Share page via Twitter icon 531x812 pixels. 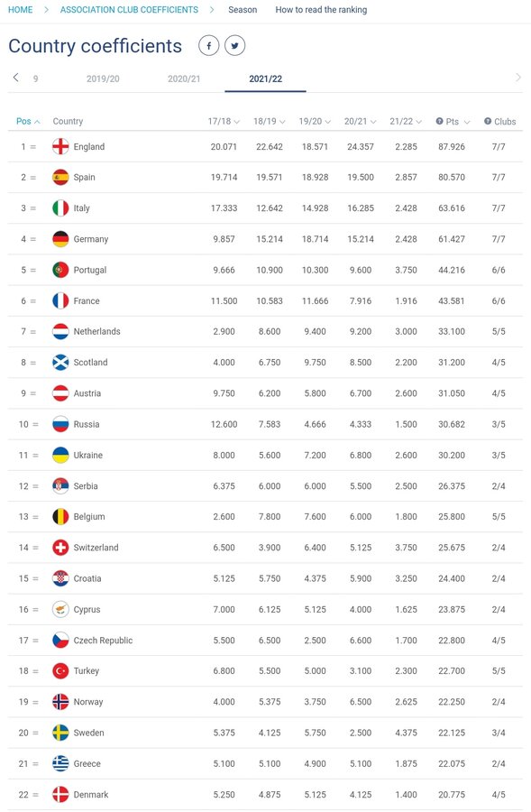[235, 46]
